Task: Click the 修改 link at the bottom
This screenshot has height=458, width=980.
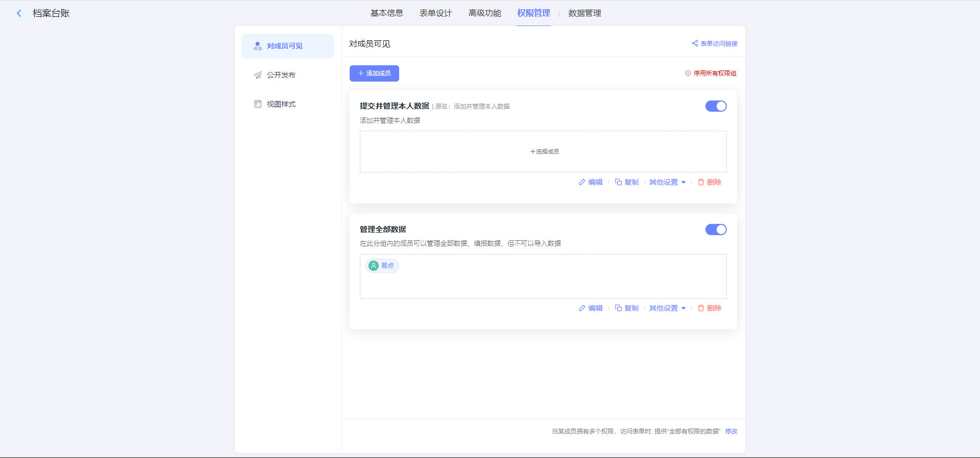Action: click(731, 431)
